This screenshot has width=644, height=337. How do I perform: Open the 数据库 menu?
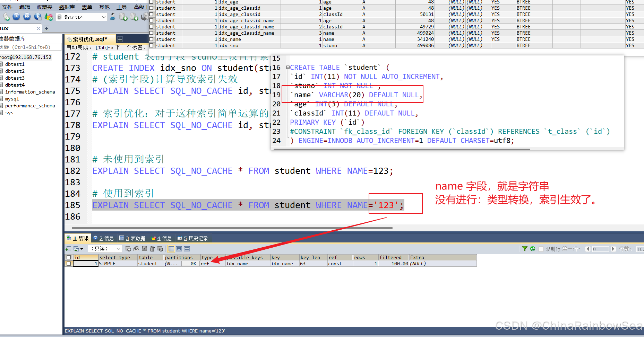67,7
